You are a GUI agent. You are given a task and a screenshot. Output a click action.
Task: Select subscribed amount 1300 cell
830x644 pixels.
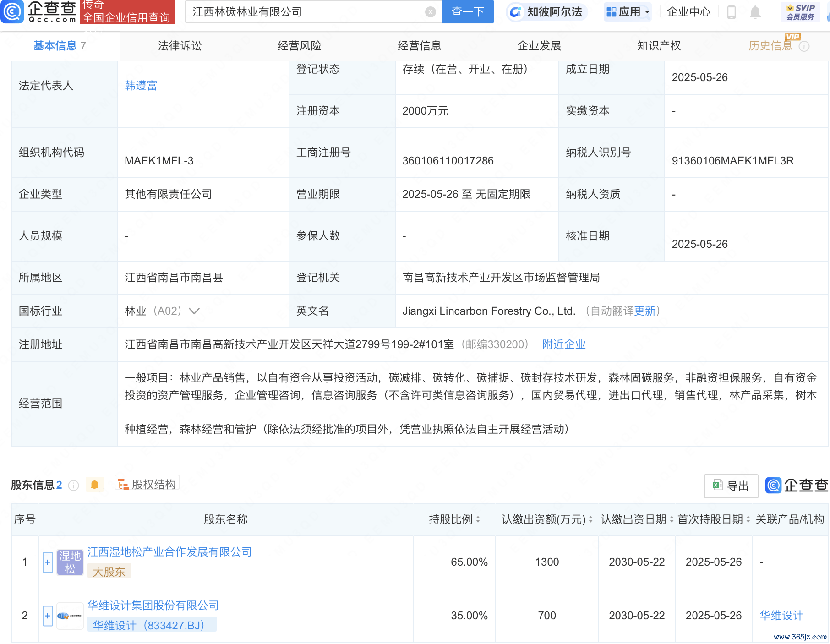pyautogui.click(x=547, y=562)
